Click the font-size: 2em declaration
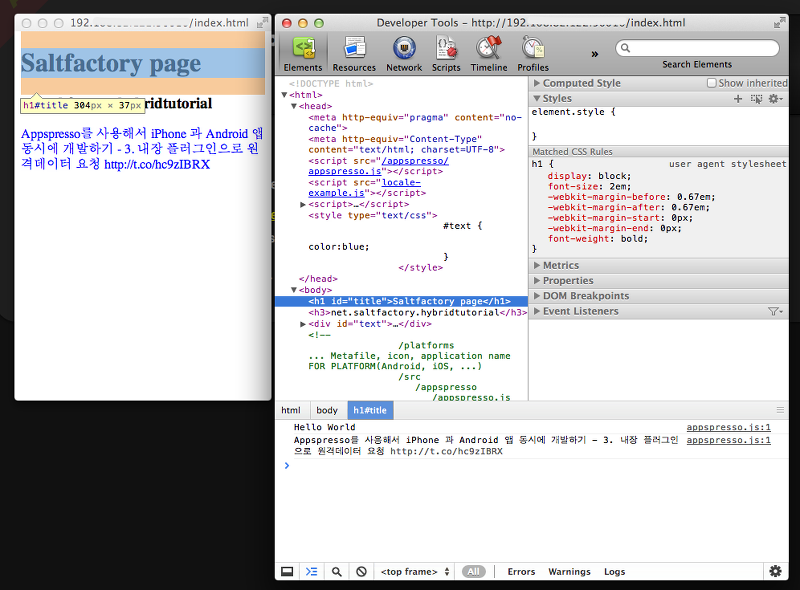The height and width of the screenshot is (590, 800). click(x=589, y=187)
